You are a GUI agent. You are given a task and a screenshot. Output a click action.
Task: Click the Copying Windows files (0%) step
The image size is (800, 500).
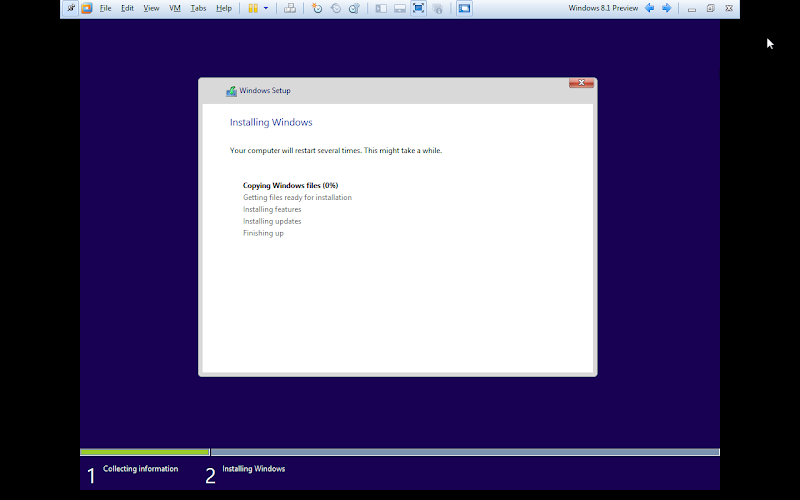point(290,185)
